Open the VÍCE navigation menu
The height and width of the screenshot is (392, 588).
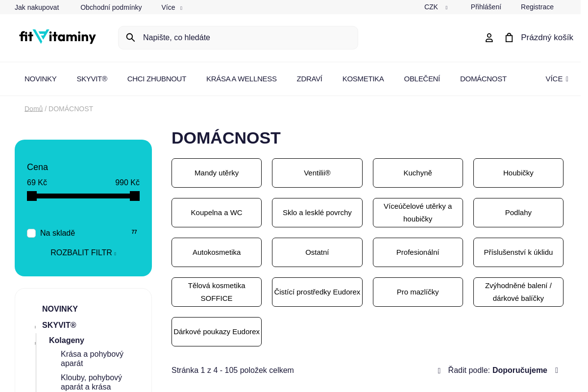[557, 79]
